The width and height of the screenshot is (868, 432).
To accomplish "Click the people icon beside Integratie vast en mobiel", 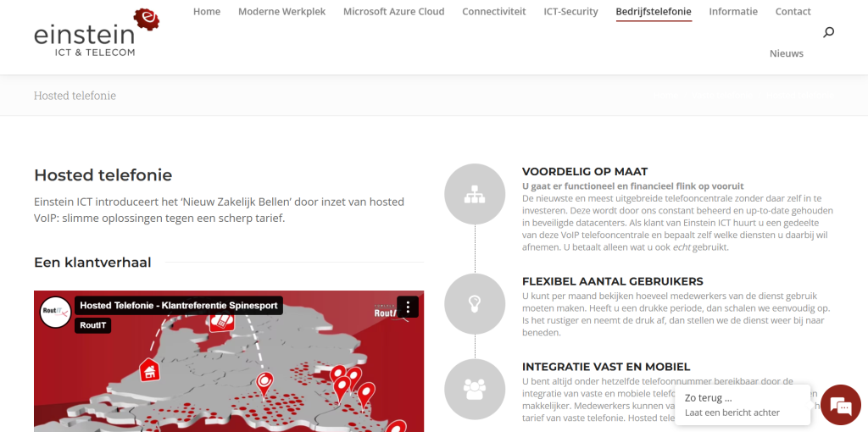I will point(475,390).
